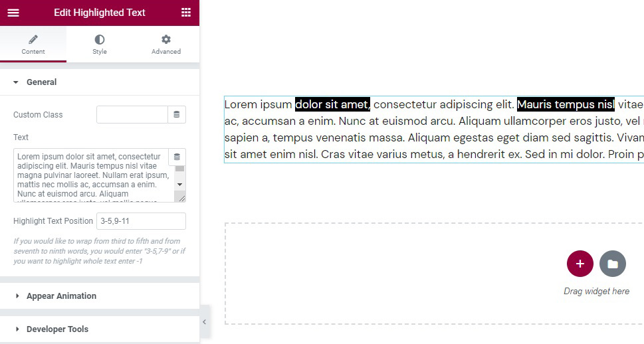This screenshot has height=344, width=644.
Task: Click dynamic tags icon beside Custom Class
Action: tap(177, 115)
